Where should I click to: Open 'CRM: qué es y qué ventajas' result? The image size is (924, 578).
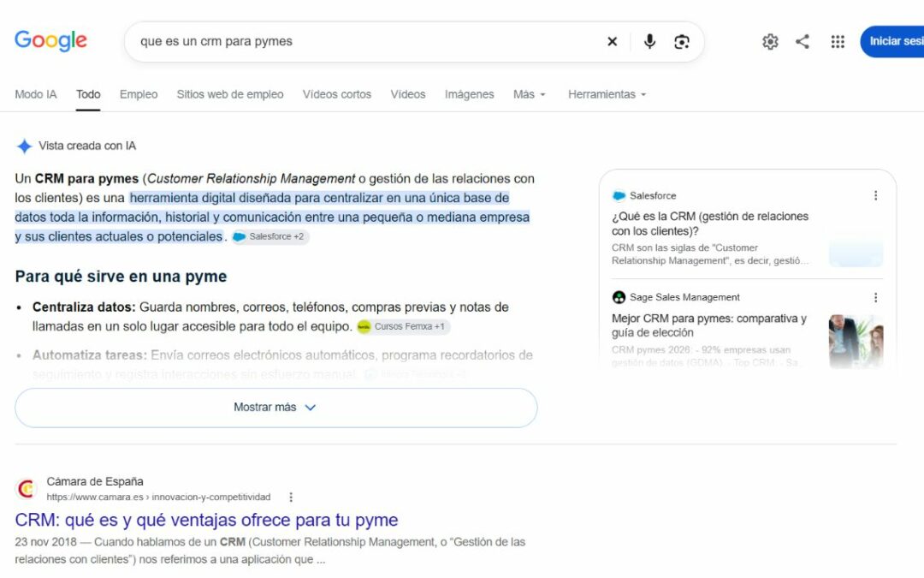pos(206,521)
